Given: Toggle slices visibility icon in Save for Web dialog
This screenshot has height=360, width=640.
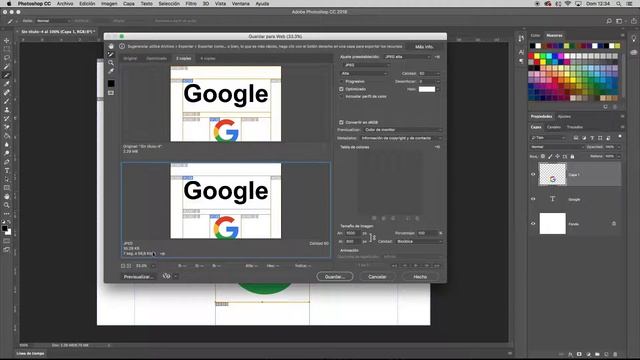Looking at the screenshot, I should [111, 93].
